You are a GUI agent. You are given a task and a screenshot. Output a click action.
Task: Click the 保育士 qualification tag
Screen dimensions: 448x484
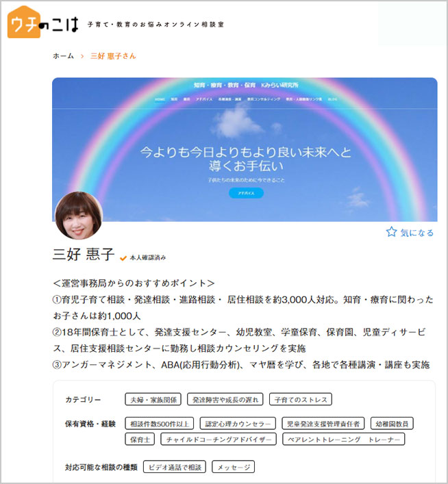click(x=140, y=439)
